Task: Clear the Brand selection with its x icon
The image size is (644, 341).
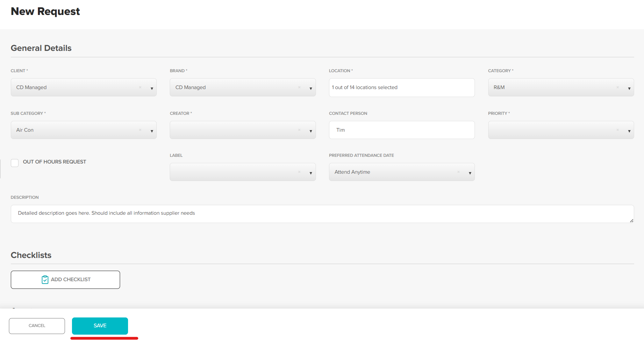Action: [299, 87]
